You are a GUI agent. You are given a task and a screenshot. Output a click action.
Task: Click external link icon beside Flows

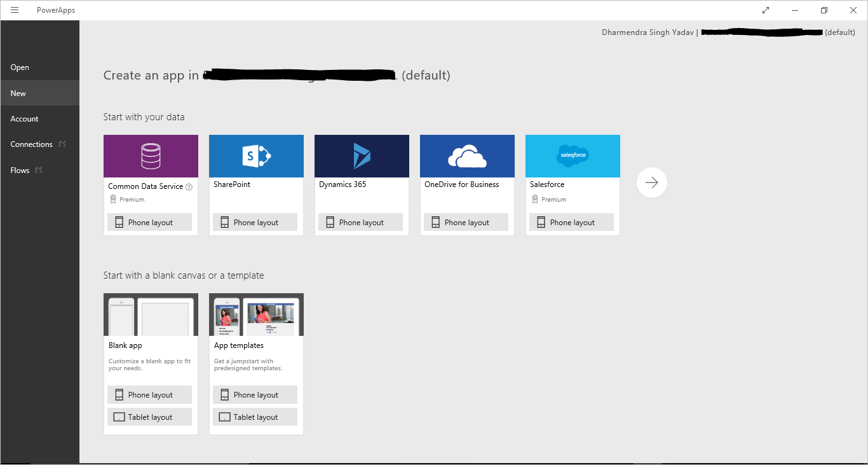click(x=39, y=170)
